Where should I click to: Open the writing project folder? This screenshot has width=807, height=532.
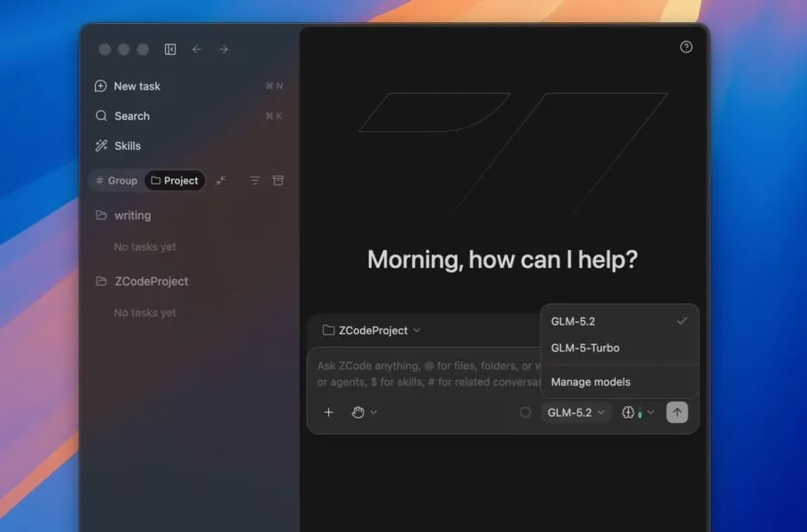pyautogui.click(x=188, y=215)
